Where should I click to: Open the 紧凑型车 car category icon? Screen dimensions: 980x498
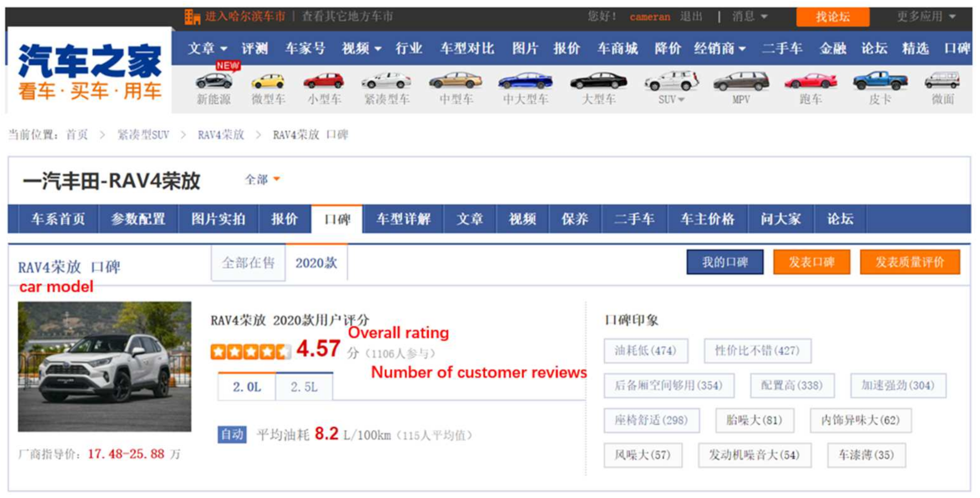pos(387,81)
